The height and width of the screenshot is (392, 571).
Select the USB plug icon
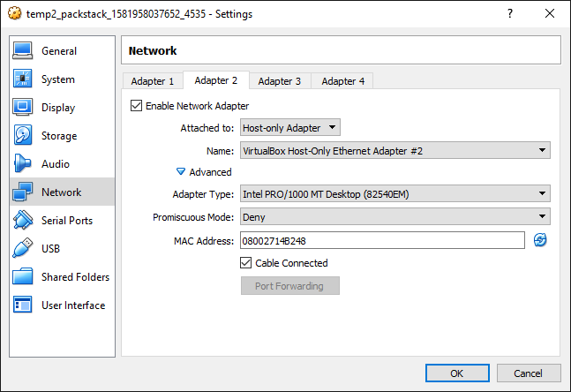point(23,248)
